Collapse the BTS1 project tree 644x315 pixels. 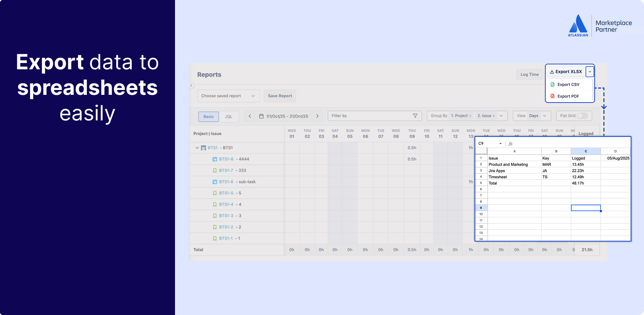pos(197,148)
